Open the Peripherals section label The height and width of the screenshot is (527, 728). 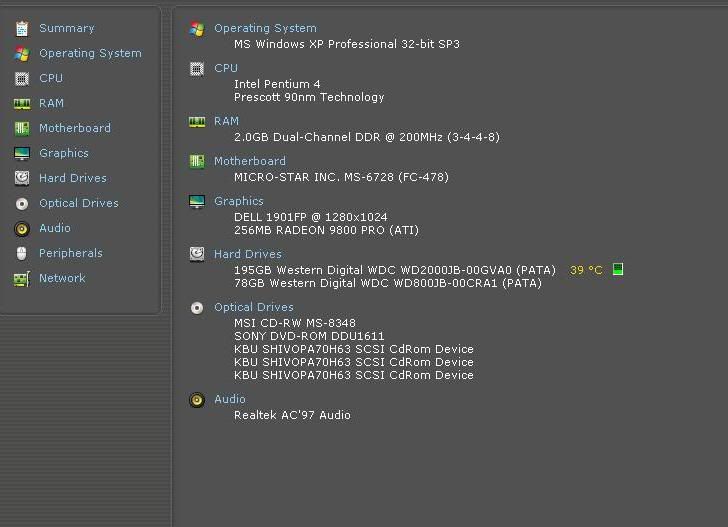(x=70, y=253)
